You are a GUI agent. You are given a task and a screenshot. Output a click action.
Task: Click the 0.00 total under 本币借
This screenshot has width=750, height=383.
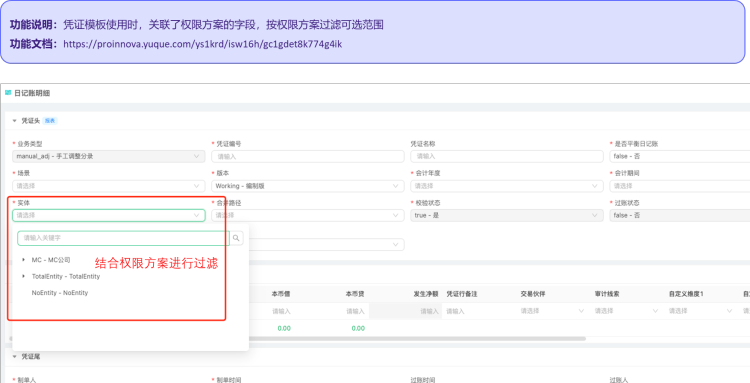[284, 328]
